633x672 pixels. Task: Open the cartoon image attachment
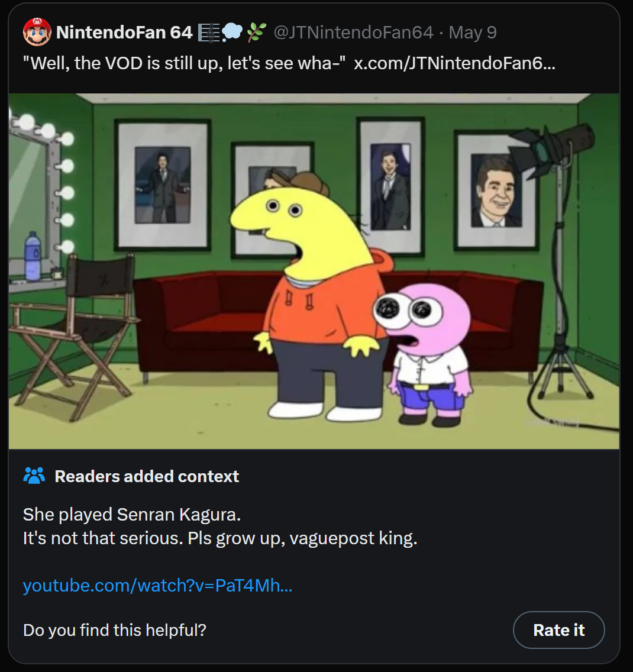314,271
